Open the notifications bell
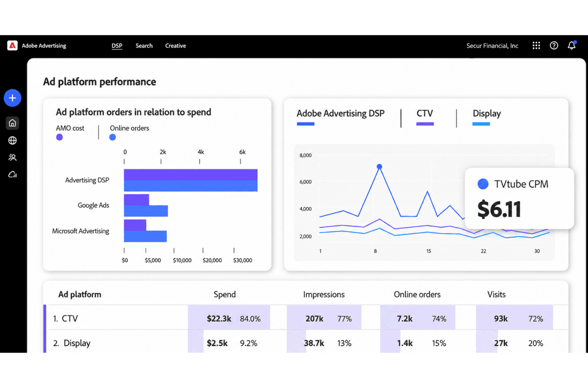 (572, 45)
